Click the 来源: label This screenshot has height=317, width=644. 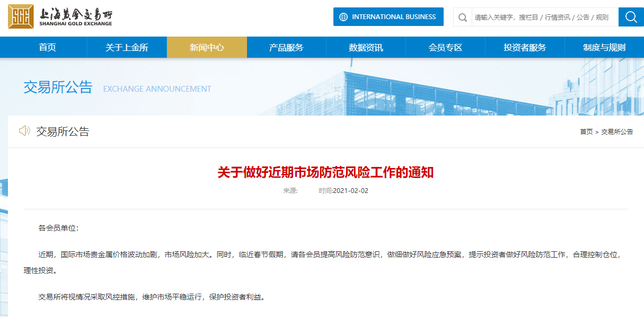[290, 191]
